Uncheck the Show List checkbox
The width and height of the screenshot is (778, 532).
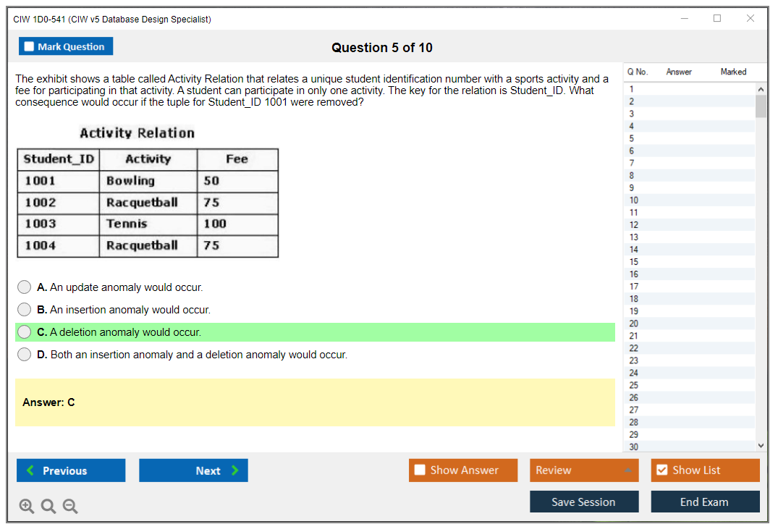[661, 470]
